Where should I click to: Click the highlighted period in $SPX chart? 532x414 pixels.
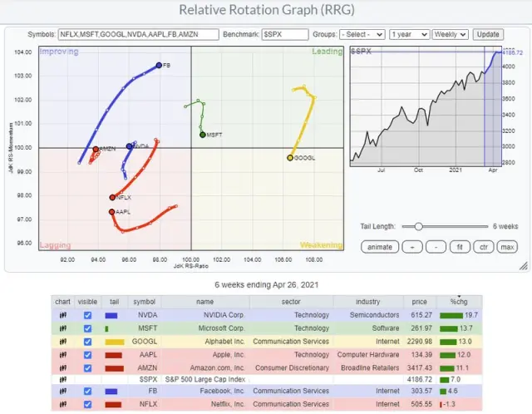coord(493,106)
